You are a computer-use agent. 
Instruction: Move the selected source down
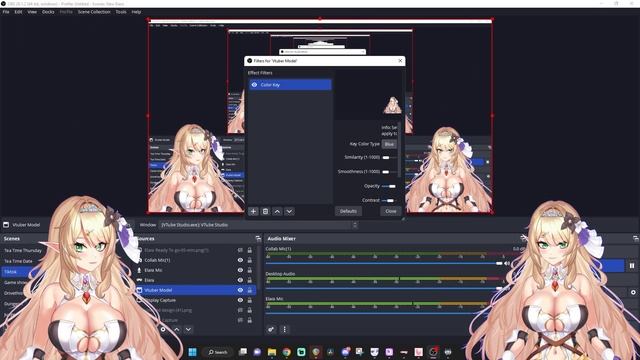188,329
